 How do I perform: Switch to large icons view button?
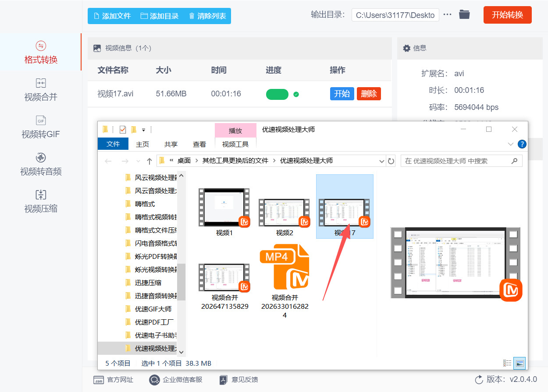pyautogui.click(x=520, y=363)
